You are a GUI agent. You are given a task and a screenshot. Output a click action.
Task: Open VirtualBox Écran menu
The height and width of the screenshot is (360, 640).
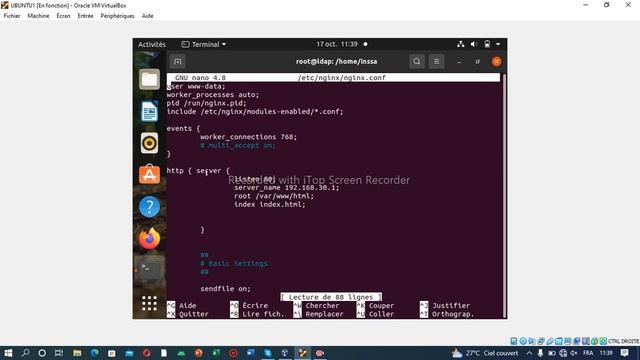63,16
